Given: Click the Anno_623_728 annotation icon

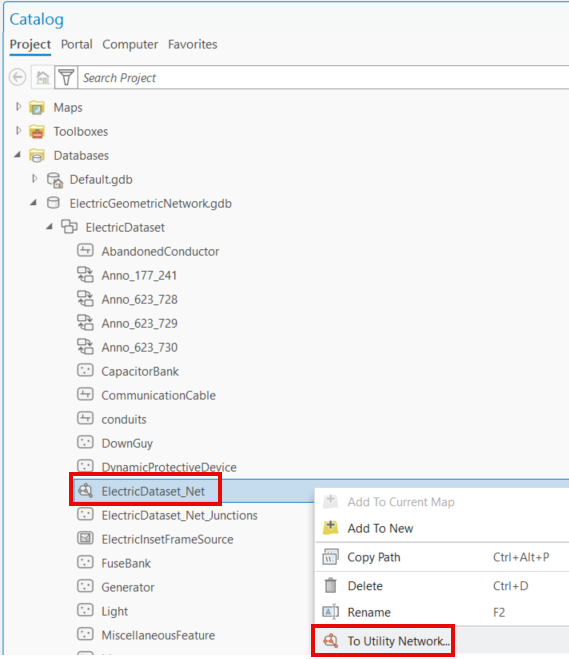Looking at the screenshot, I should (85, 299).
